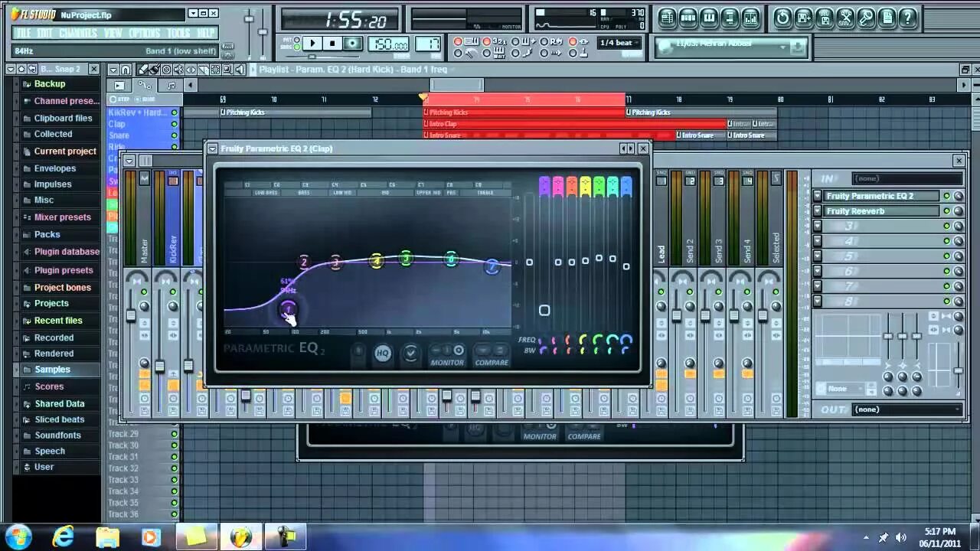Open the VIEW menu
The width and height of the screenshot is (980, 551).
tap(113, 33)
